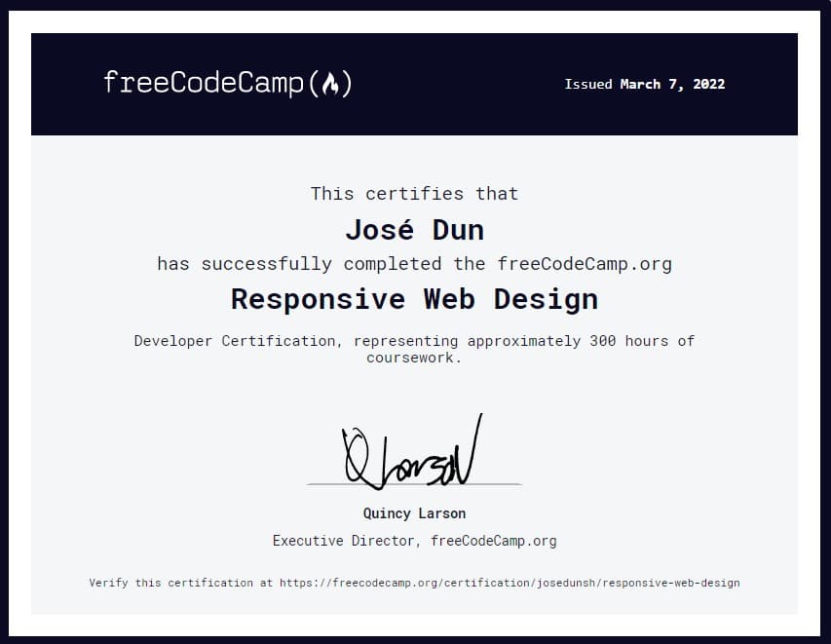Screen dimensions: 831x644
Task: Click 'Executive Director, freeCodeCamp.org' text
Action: [x=414, y=541]
